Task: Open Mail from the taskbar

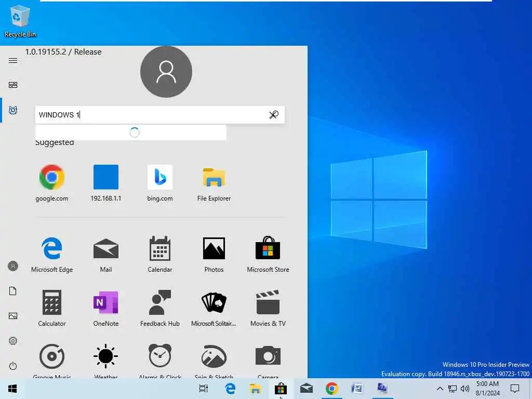Action: pos(307,389)
